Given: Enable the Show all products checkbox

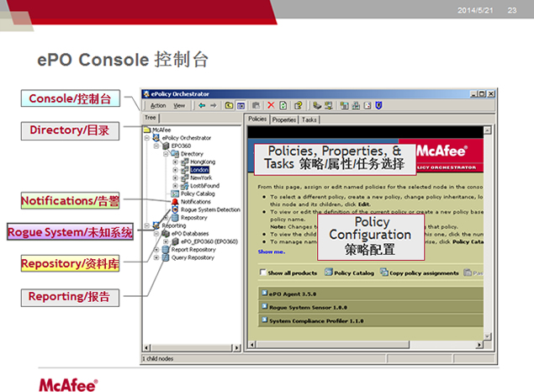Looking at the screenshot, I should [262, 273].
